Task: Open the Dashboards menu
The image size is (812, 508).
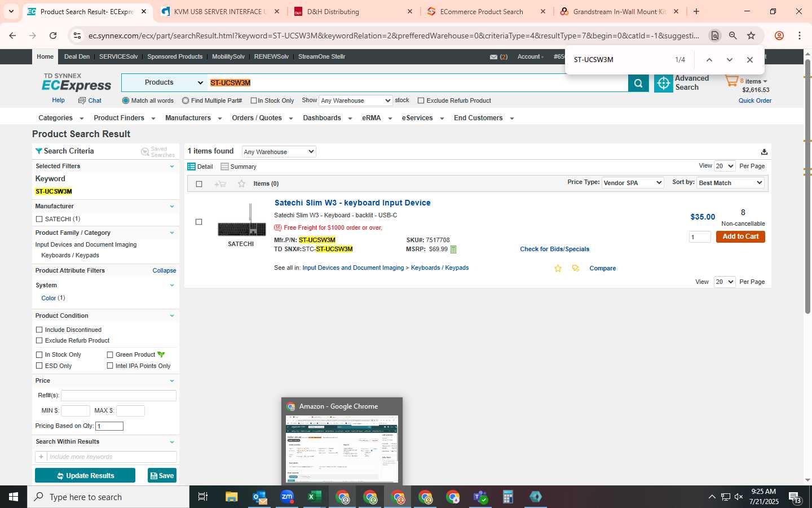Action: pos(327,118)
